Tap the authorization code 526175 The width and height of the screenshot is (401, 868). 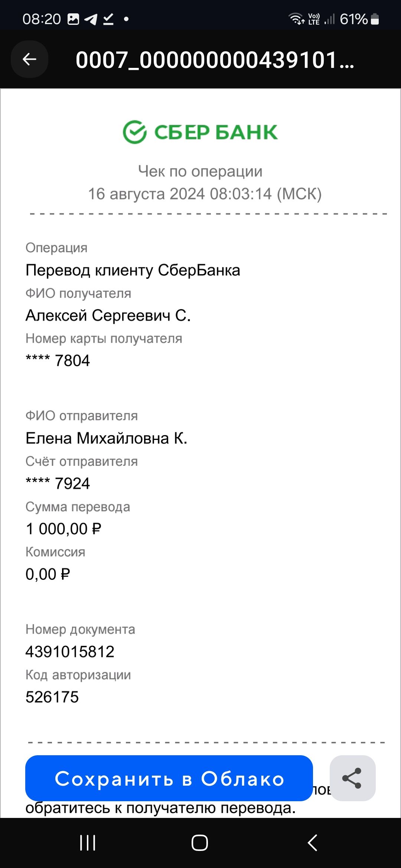click(52, 697)
